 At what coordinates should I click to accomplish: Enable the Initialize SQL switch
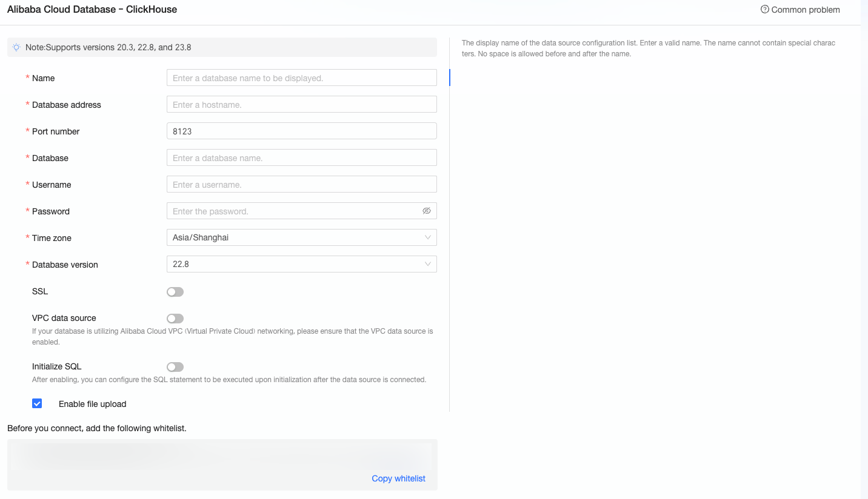(175, 367)
